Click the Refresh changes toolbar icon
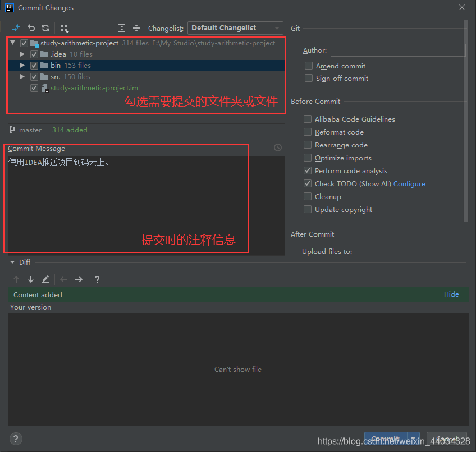Screen dimensions: 476x452 pyautogui.click(x=45, y=28)
